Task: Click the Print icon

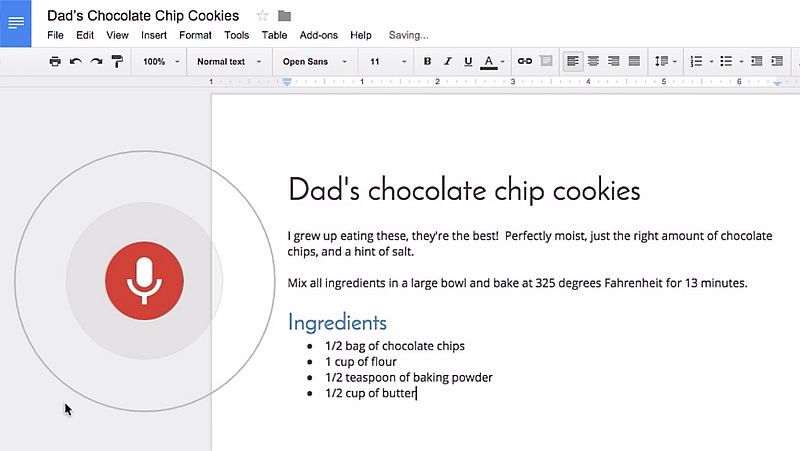Action: pyautogui.click(x=55, y=62)
